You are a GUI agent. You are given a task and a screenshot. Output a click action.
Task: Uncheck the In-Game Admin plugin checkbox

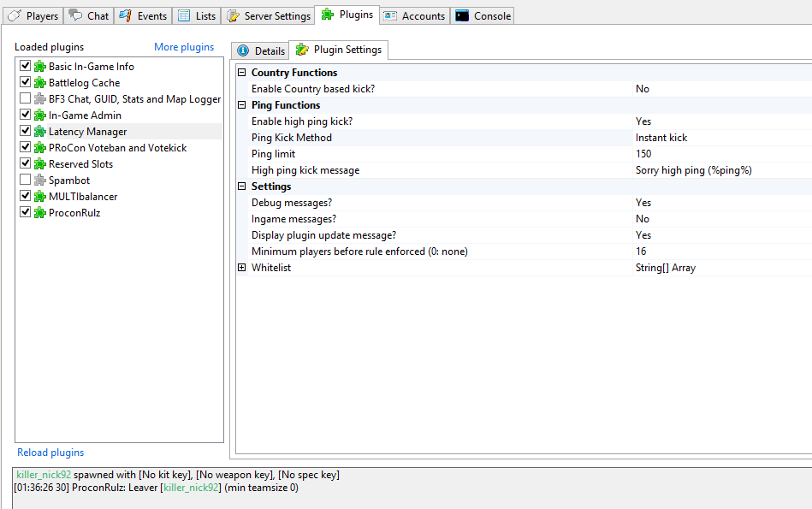25,115
